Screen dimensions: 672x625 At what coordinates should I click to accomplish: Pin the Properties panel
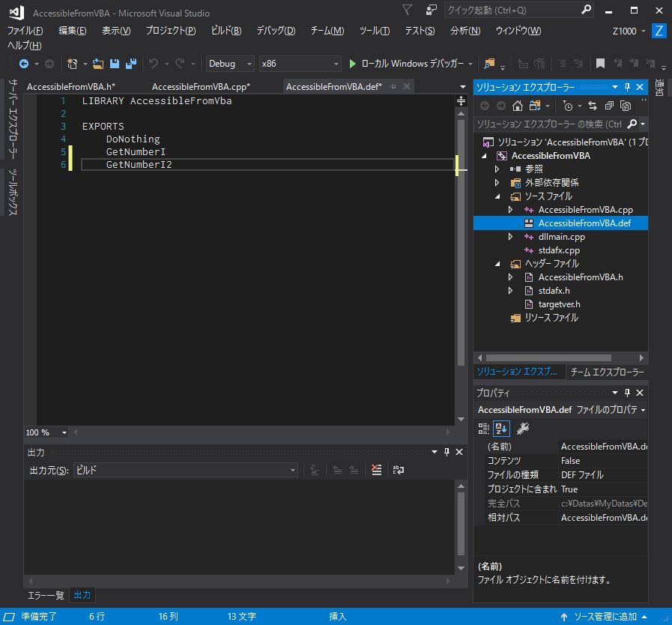pyautogui.click(x=627, y=393)
